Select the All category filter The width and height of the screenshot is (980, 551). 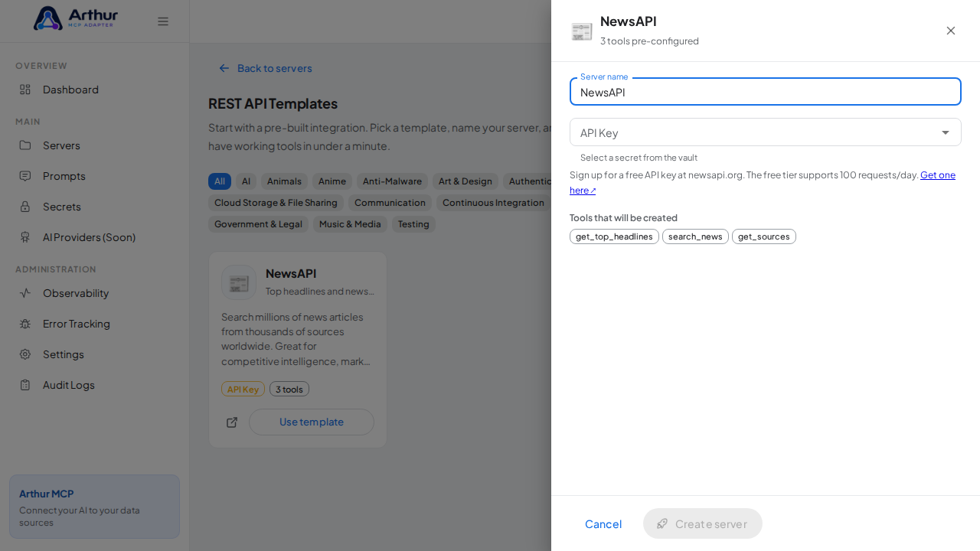click(x=220, y=181)
